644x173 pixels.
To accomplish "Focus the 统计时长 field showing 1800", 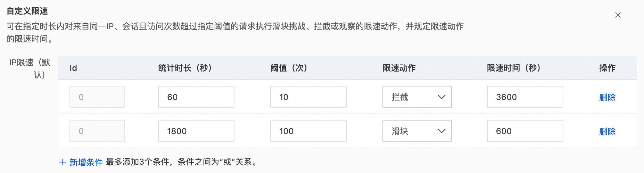I will [196, 131].
